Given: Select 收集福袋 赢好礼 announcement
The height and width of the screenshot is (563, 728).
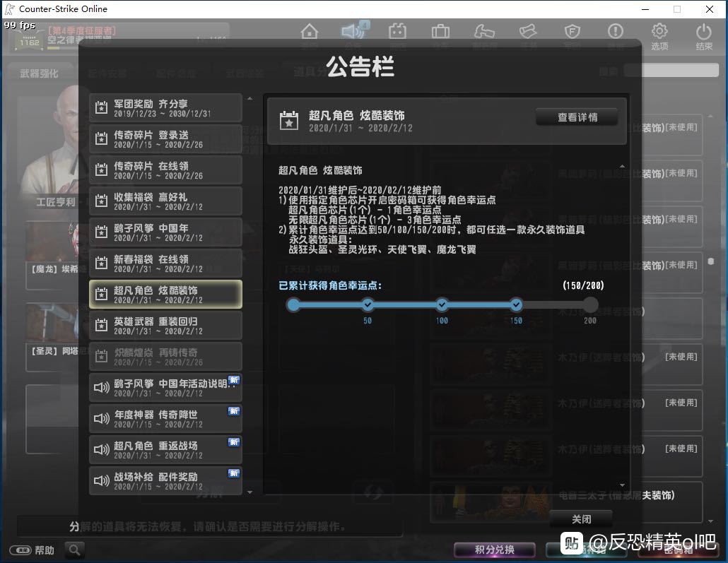Looking at the screenshot, I should pos(165,201).
